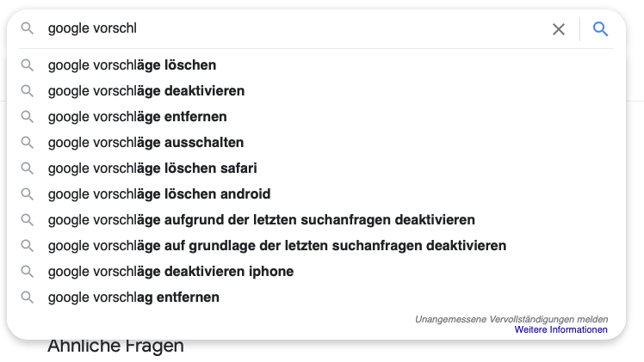Screen dimensions: 644x362
Task: Select 'google vorschläge löschen android' suggestion
Action: click(x=316, y=194)
